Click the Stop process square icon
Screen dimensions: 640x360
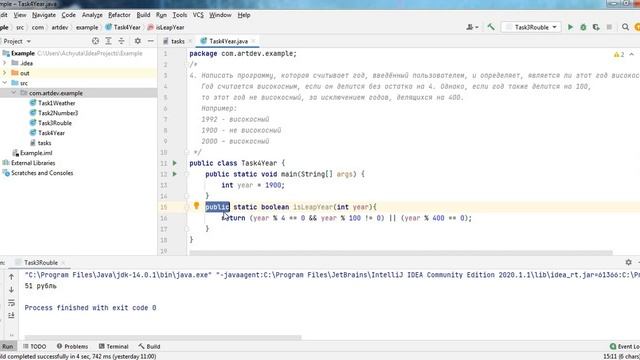[x=609, y=27]
